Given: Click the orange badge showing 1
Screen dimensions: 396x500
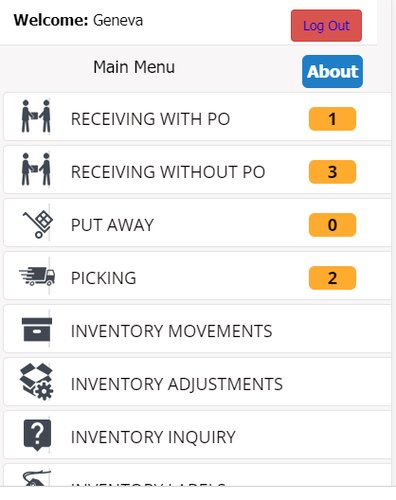Looking at the screenshot, I should click(332, 119).
